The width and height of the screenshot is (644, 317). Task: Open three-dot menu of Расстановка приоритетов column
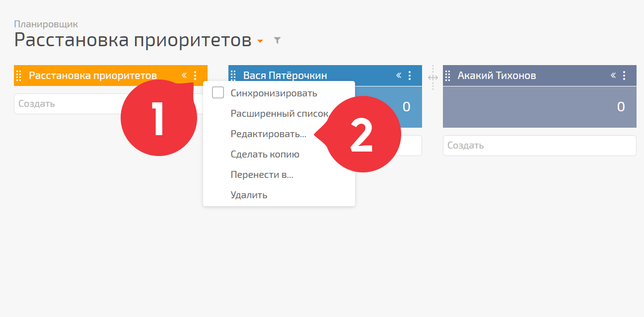[195, 76]
